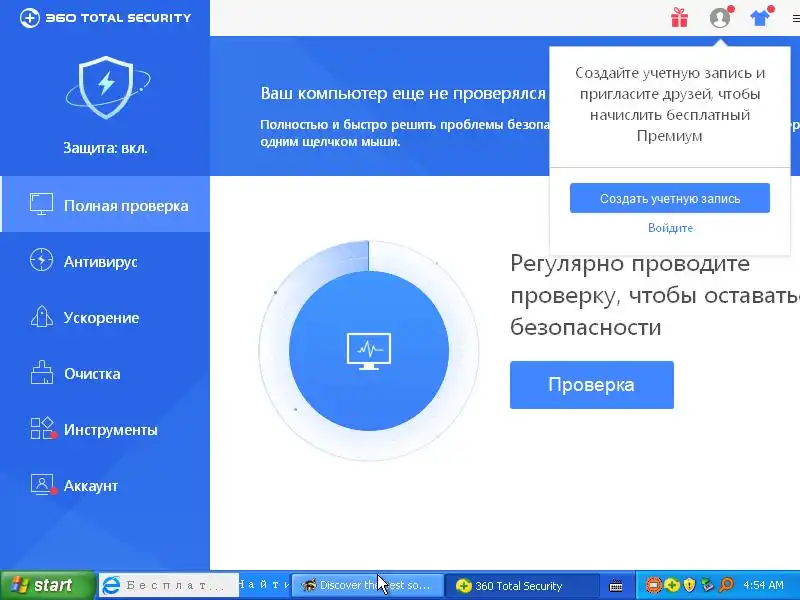The width and height of the screenshot is (800, 600).
Task: Click the Создать учетную запись button
Action: point(669,198)
